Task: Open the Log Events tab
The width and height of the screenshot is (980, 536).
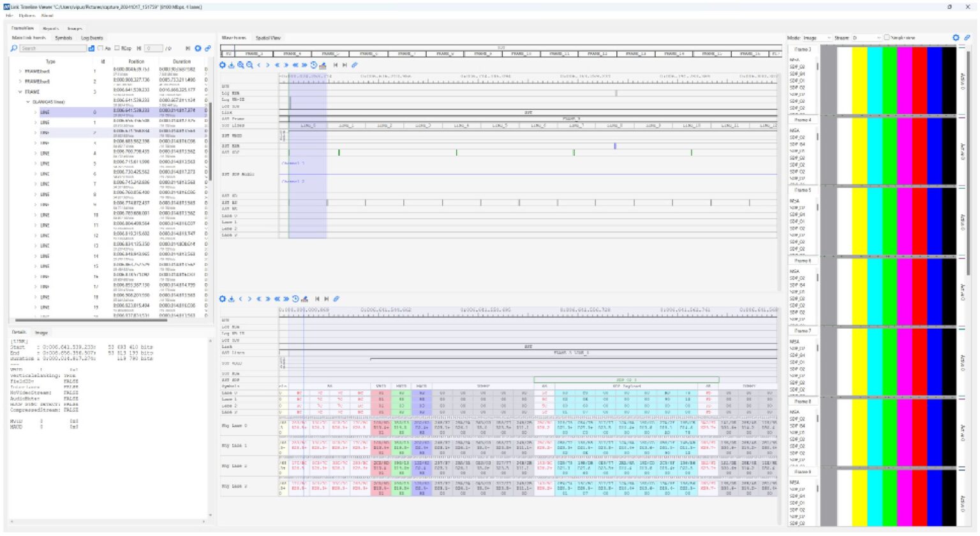Action: tap(92, 38)
